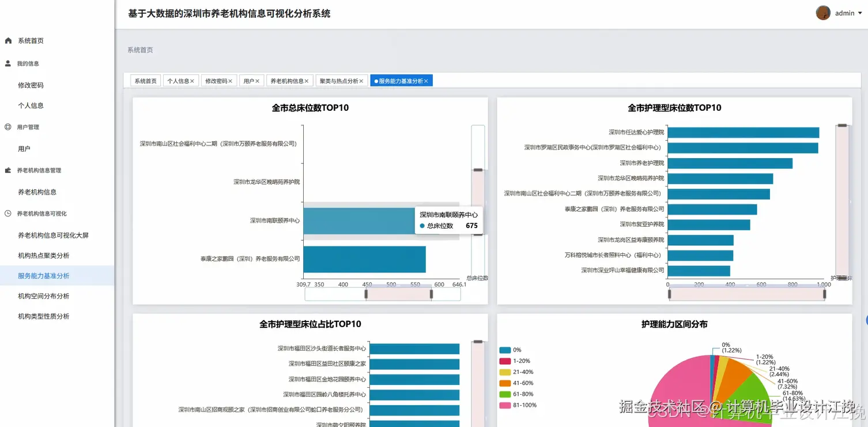Click the 全市总床位数TOP10 chart title

(310, 108)
